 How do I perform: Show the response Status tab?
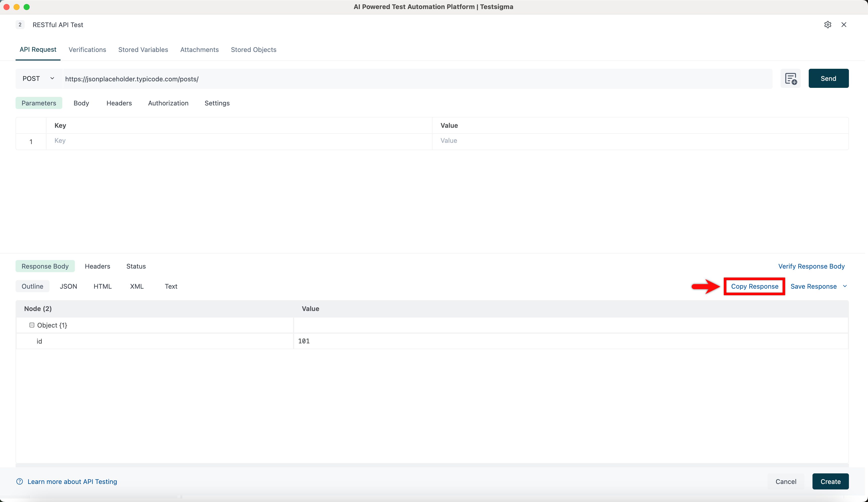(136, 266)
